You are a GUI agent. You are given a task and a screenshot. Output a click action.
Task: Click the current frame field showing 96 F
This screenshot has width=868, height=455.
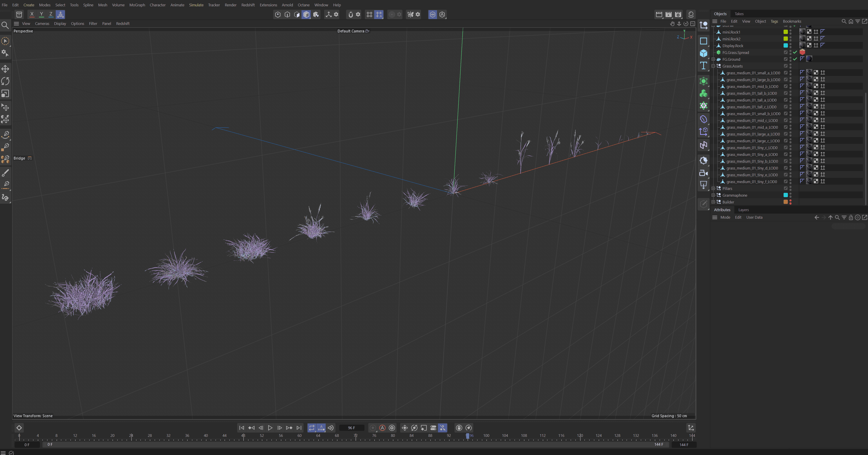click(352, 428)
